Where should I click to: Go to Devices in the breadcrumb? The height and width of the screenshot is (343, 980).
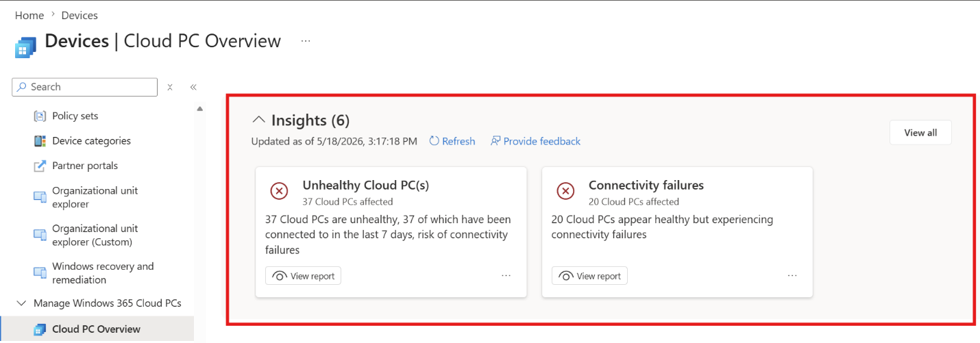click(79, 15)
